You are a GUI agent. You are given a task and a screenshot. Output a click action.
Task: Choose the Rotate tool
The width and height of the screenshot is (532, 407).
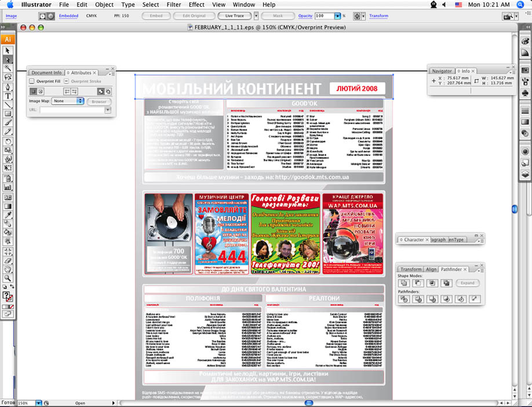point(8,141)
